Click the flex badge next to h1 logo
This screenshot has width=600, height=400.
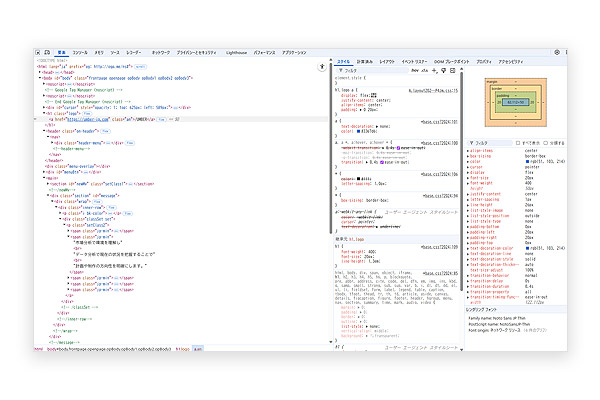tap(87, 113)
